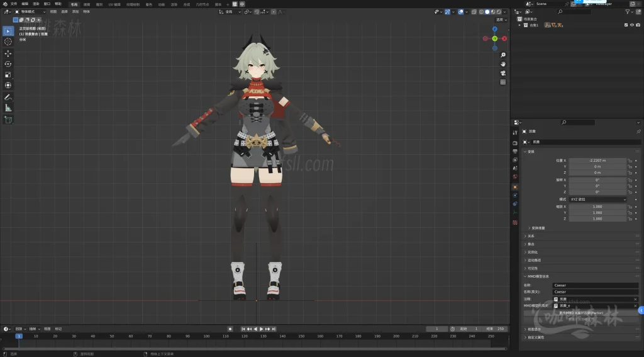
Task: Switch to solid viewport shading
Action: click(x=487, y=12)
